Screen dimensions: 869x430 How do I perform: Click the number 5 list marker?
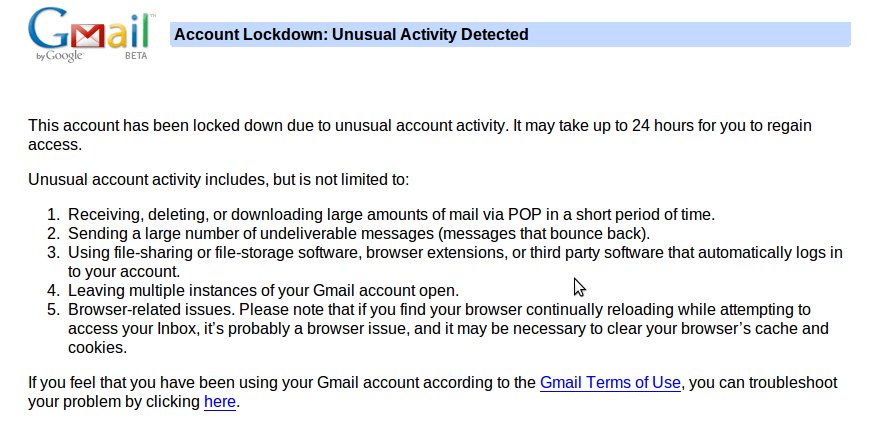(53, 310)
